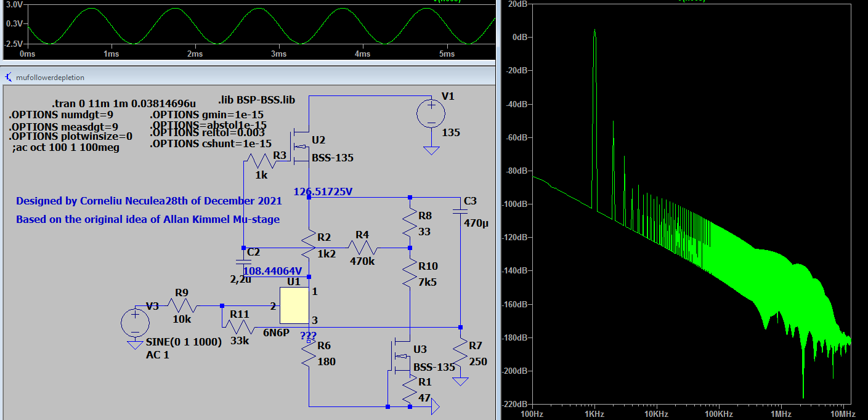Select the U2 BSS-135 MOSFET symbol
The height and width of the screenshot is (420, 868).
point(300,146)
